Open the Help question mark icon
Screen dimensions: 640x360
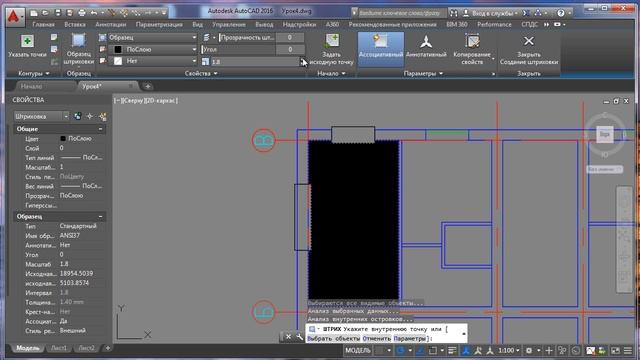tap(561, 13)
